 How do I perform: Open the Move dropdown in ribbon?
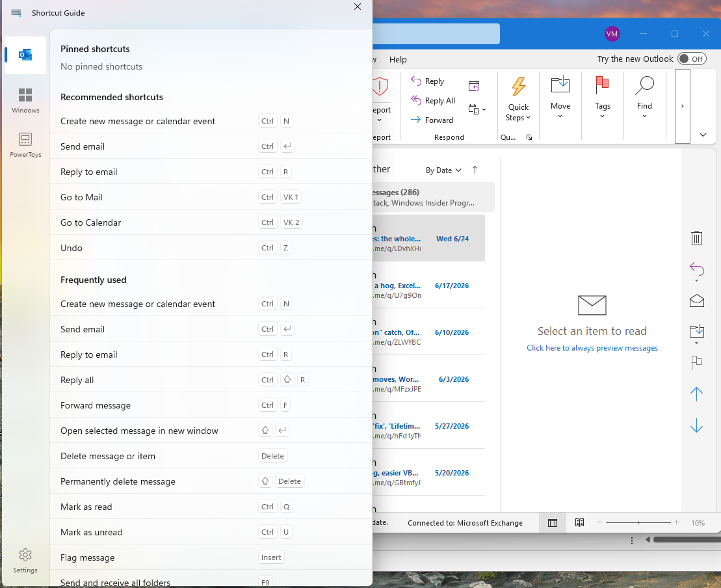pyautogui.click(x=560, y=98)
